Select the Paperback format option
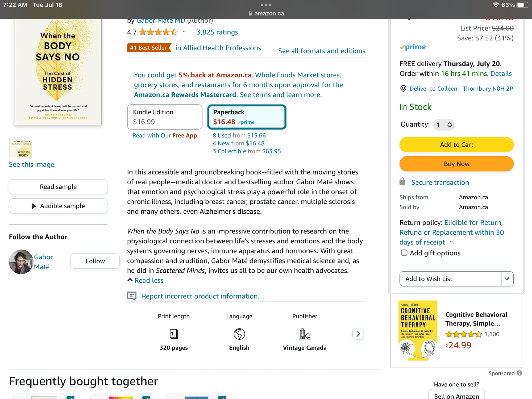Viewport: 532px width, 399px height. point(247,117)
